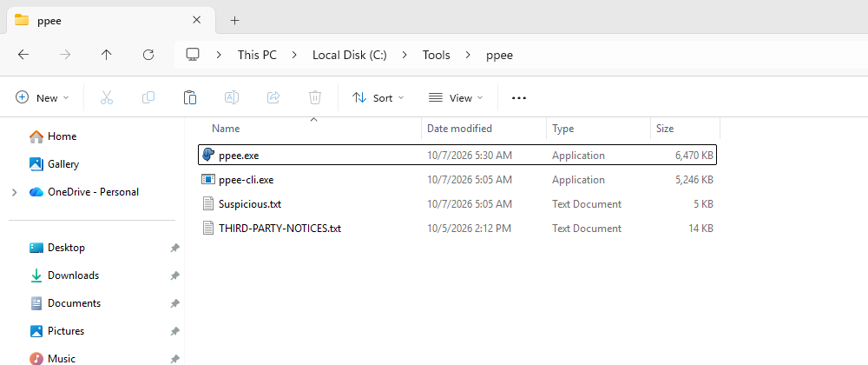Go back to the previous folder
Screen dimensions: 868x365
click(x=23, y=54)
